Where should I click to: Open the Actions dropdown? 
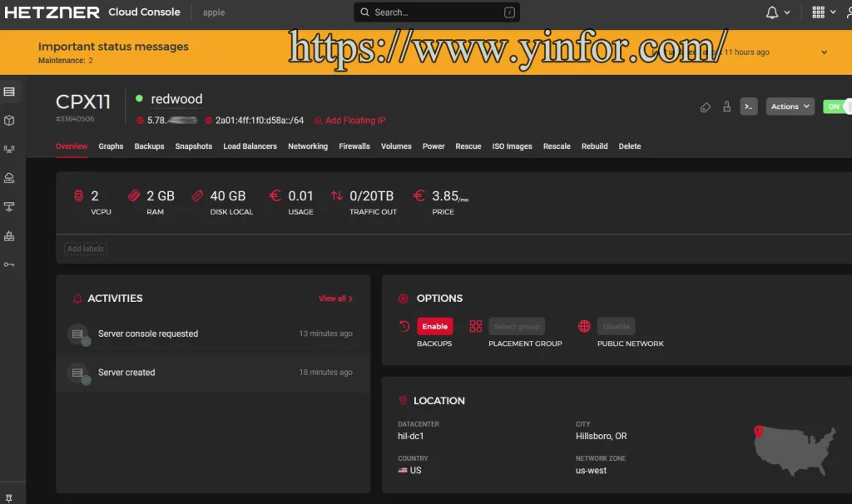pyautogui.click(x=789, y=106)
